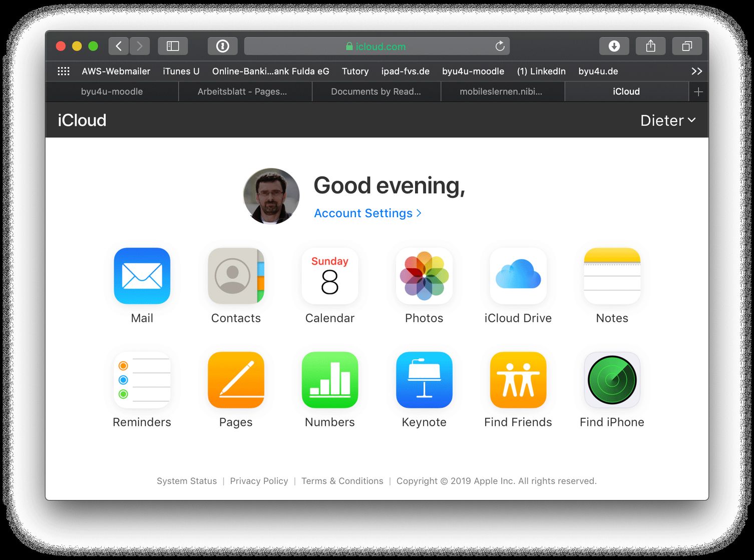
Task: Click the Good evening greeting text
Action: coord(390,186)
